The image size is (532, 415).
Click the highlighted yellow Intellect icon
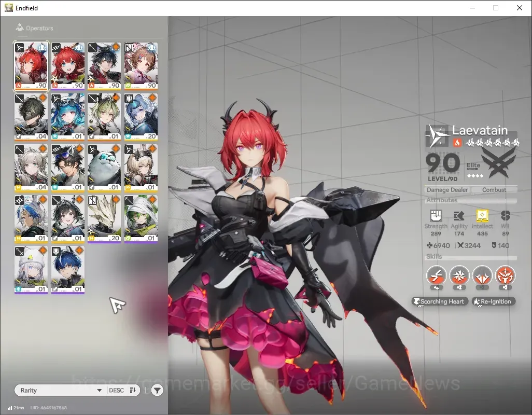[482, 215]
